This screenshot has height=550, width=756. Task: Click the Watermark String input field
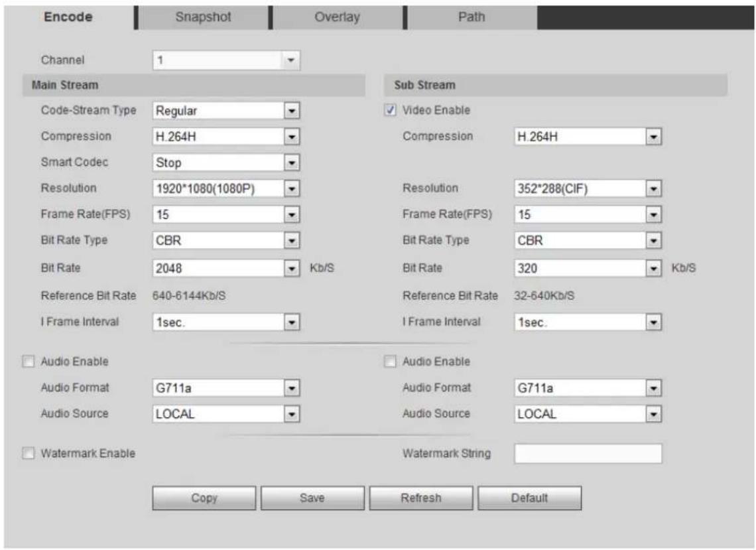click(588, 454)
